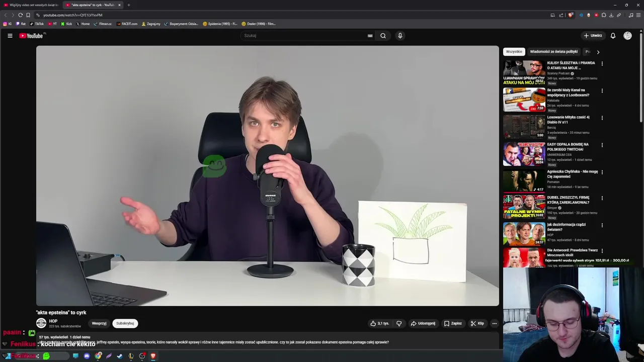Open site settings icon left of URL
Image resolution: width=644 pixels, height=362 pixels.
coord(39,15)
